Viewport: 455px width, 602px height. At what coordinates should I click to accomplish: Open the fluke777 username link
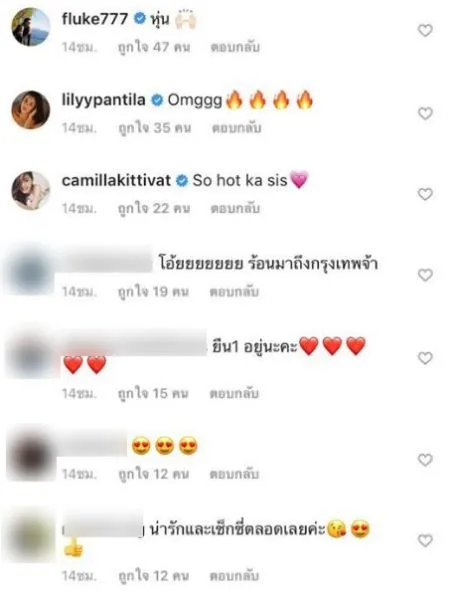pyautogui.click(x=95, y=18)
